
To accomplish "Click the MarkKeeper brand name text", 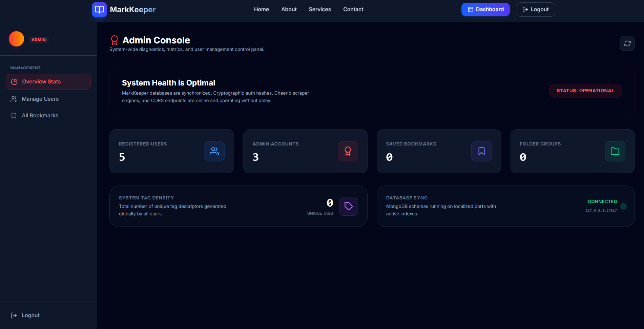I will pos(133,9).
